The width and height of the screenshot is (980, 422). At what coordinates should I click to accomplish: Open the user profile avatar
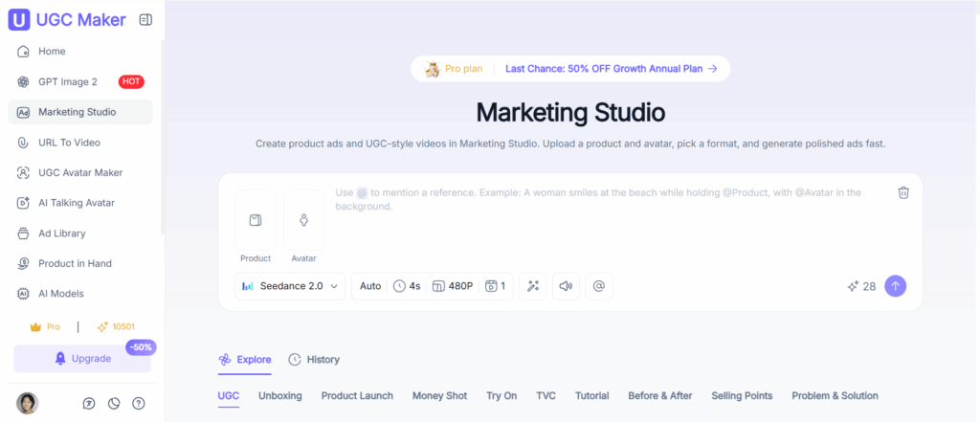tap(28, 403)
